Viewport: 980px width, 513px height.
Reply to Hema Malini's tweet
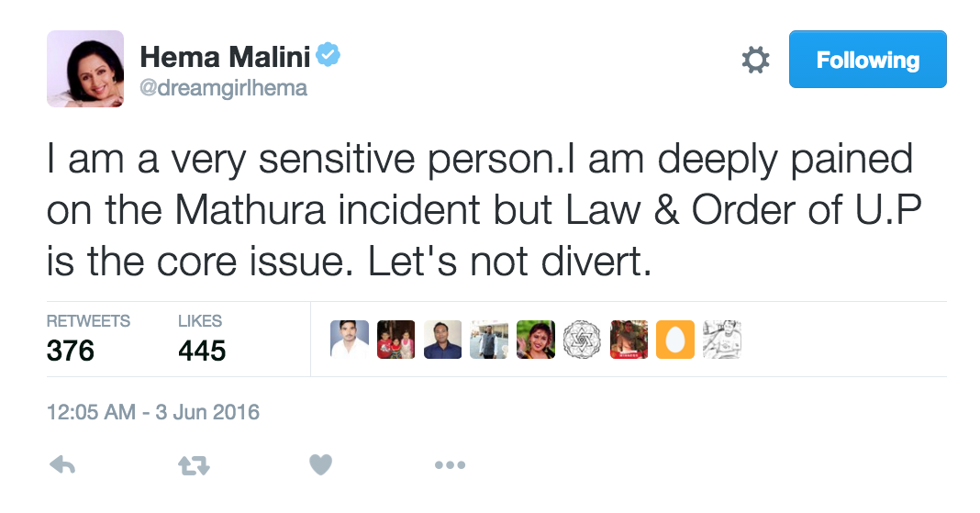pos(61,465)
